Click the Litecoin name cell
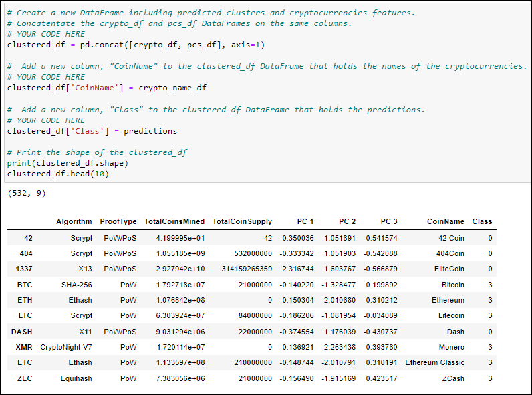This screenshot has height=395, width=532. click(451, 315)
